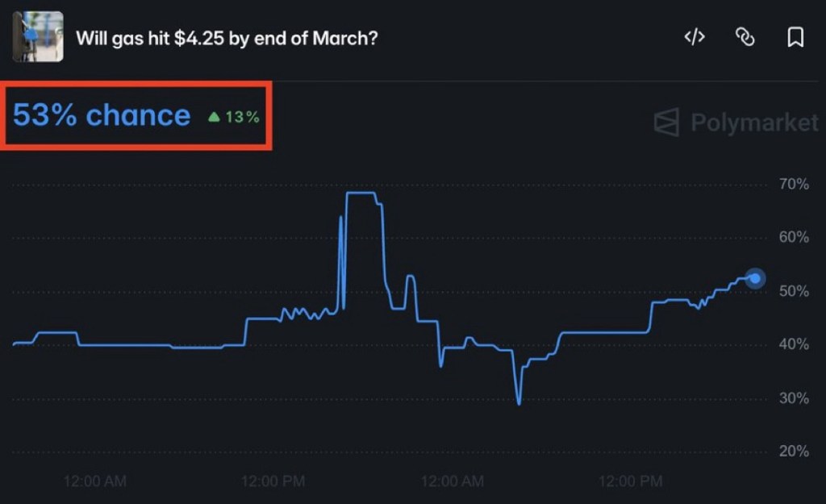Click the 40% y-axis label
The width and height of the screenshot is (826, 504).
[794, 344]
